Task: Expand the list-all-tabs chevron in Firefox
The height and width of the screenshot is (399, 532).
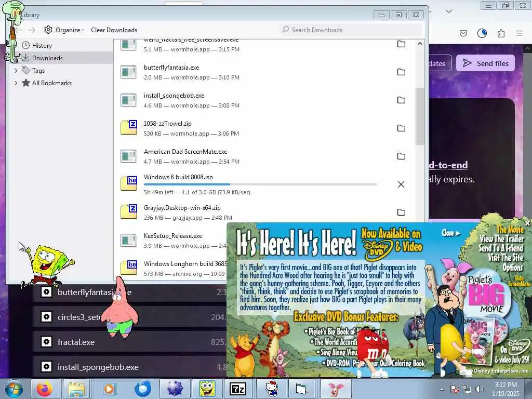Action: click(x=448, y=11)
